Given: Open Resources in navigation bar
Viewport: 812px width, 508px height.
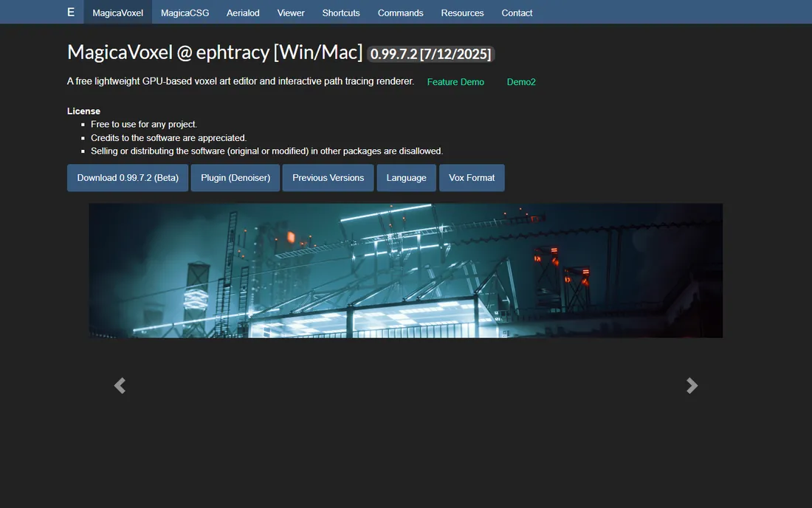Looking at the screenshot, I should click(x=462, y=13).
